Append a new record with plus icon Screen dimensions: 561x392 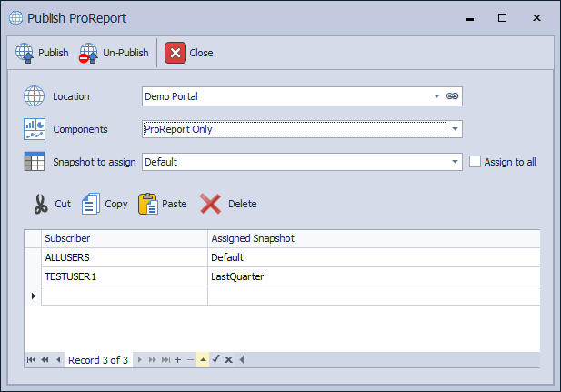[x=178, y=360]
